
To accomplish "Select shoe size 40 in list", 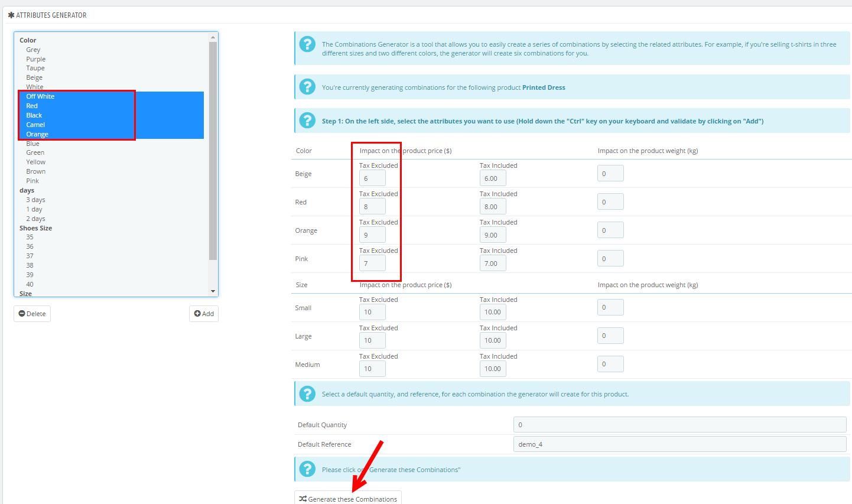I will coord(30,284).
